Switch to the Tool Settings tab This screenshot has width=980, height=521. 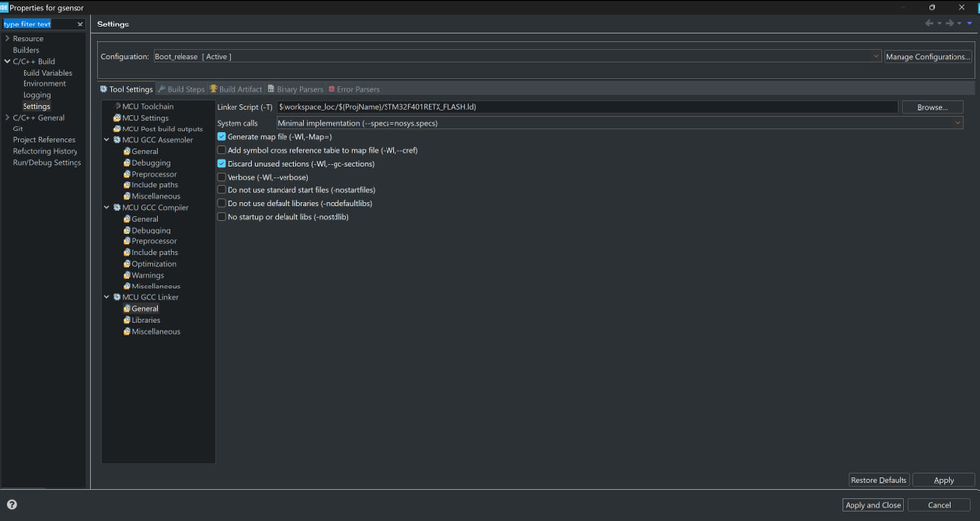(x=127, y=89)
